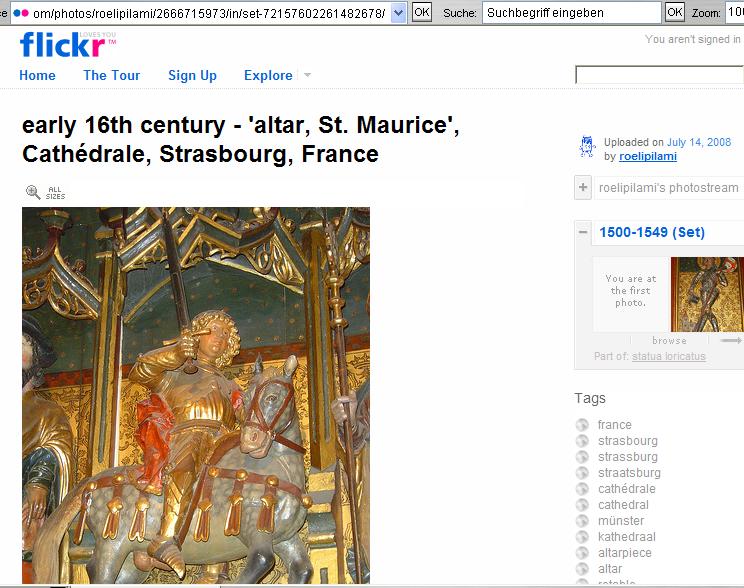Click OK button next to Suche field
The image size is (744, 588).
pyautogui.click(x=674, y=12)
